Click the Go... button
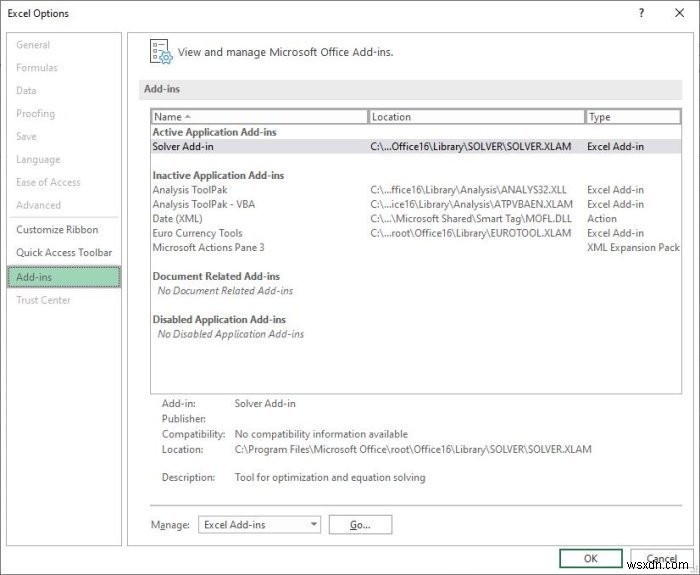The height and width of the screenshot is (575, 700). [x=360, y=525]
